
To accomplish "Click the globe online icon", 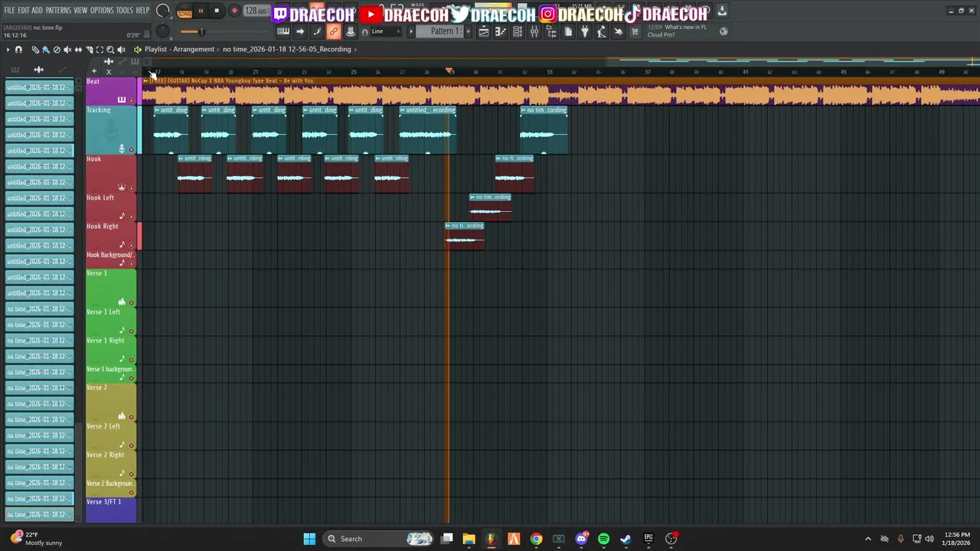I will [x=724, y=31].
